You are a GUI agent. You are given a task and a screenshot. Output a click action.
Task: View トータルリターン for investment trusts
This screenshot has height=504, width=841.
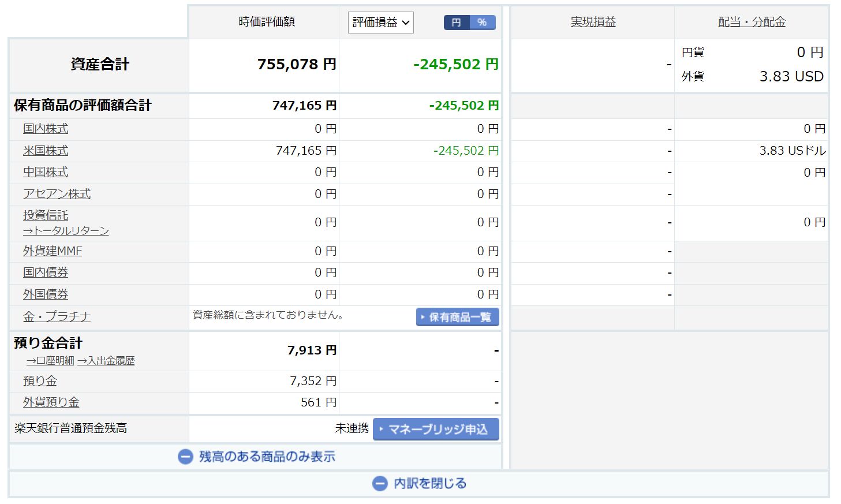pyautogui.click(x=66, y=231)
